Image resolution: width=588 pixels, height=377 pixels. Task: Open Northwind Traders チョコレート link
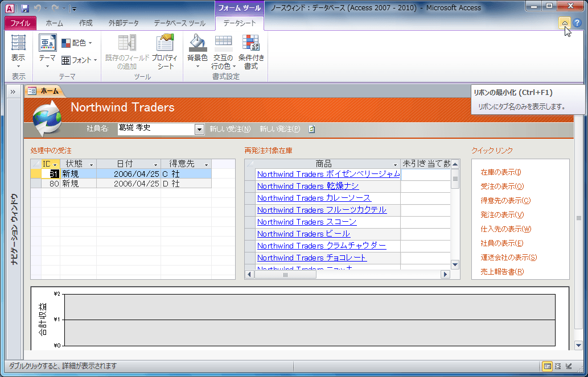click(x=312, y=258)
